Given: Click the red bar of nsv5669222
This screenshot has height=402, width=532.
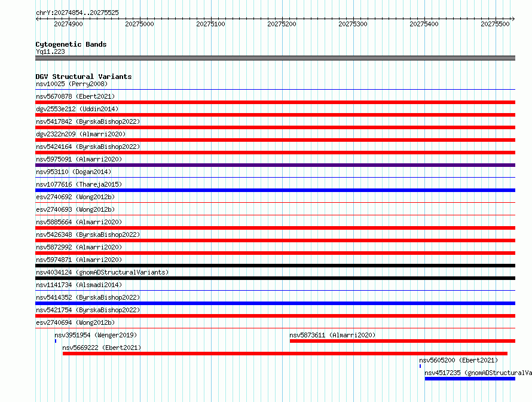Looking at the screenshot, I should coord(285,354).
